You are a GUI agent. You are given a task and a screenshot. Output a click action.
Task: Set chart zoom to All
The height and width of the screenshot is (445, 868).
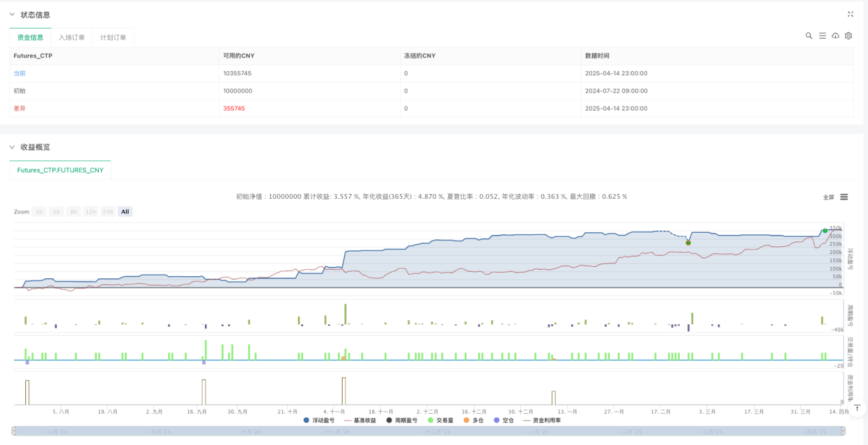(126, 211)
